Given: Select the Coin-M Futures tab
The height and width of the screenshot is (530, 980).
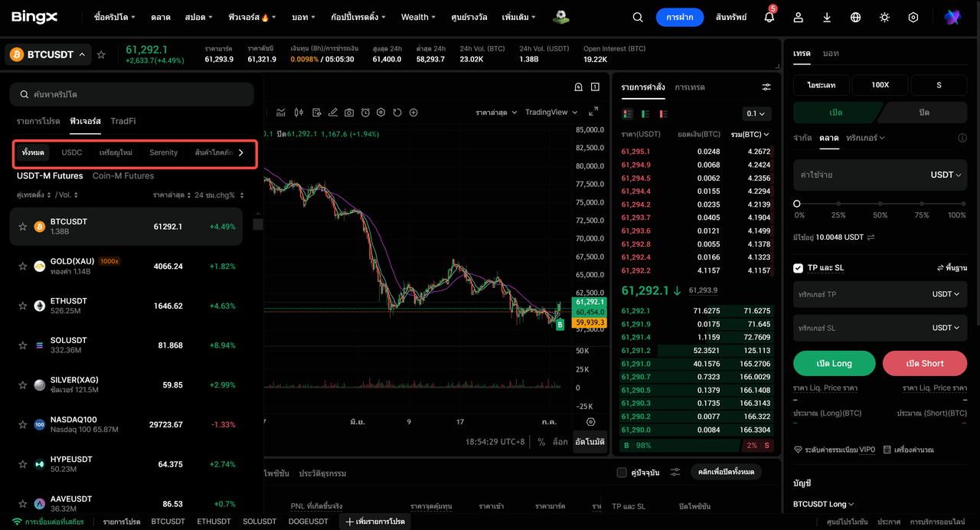Looking at the screenshot, I should pyautogui.click(x=123, y=175).
